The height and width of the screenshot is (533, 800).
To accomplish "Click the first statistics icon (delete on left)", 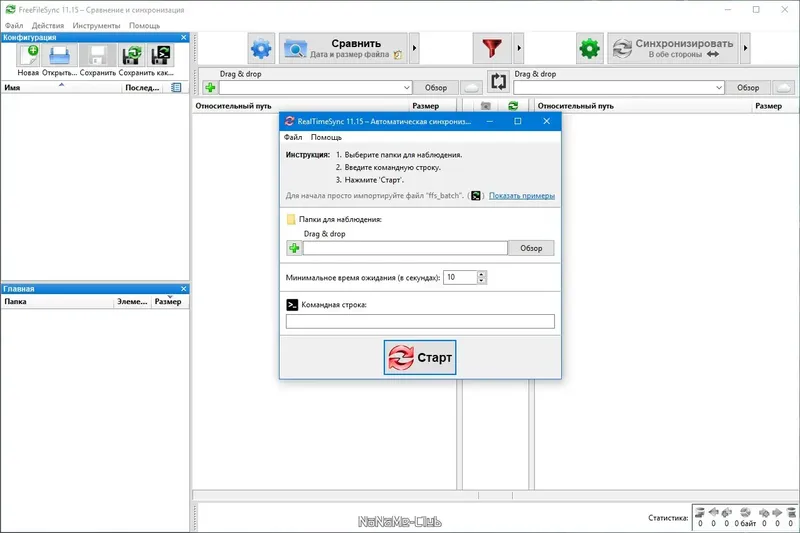I will 700,512.
